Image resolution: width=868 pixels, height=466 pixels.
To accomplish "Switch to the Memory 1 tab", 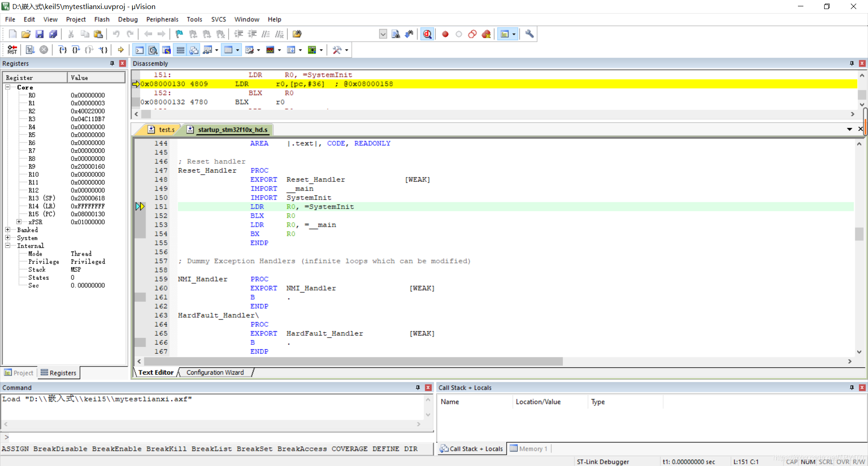I will (x=529, y=449).
